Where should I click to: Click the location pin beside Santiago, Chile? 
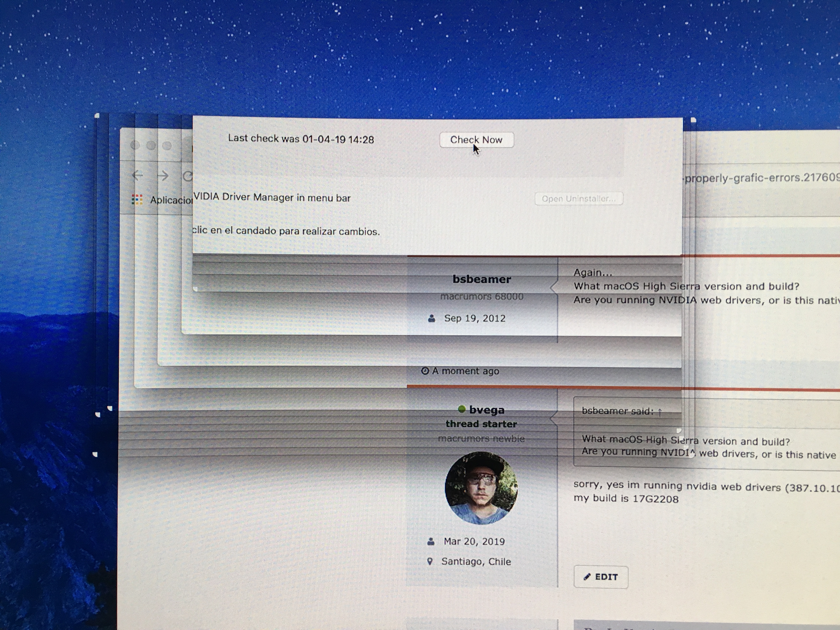click(430, 561)
